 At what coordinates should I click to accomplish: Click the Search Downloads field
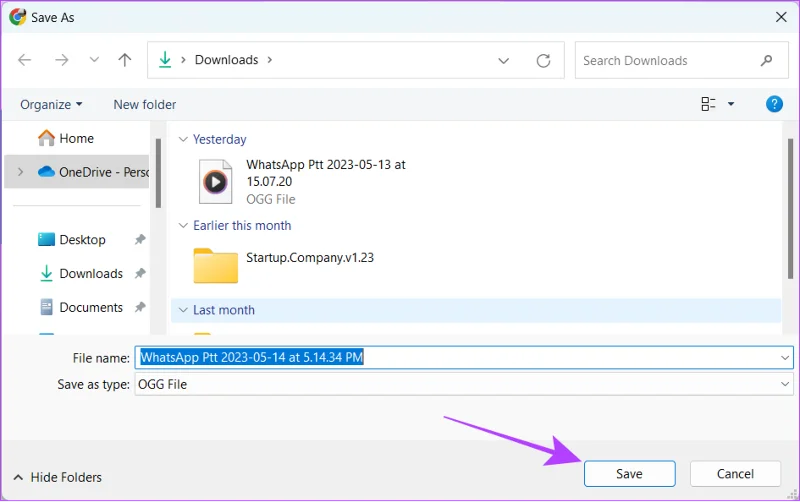[681, 60]
